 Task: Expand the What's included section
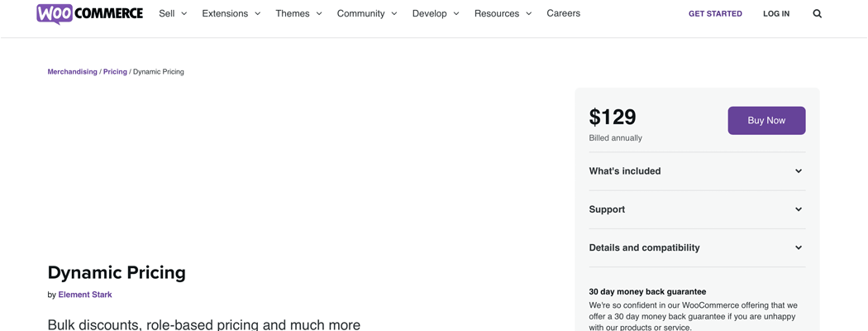click(697, 171)
